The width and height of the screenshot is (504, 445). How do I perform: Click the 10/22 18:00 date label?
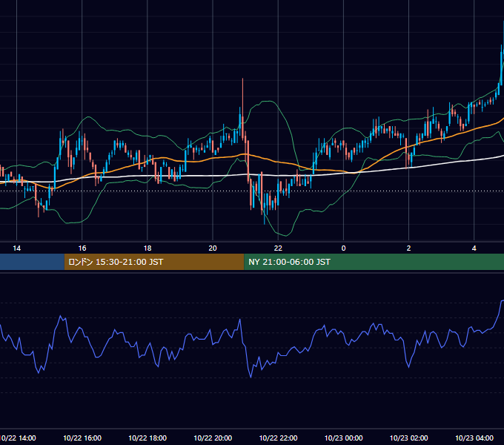(147, 438)
